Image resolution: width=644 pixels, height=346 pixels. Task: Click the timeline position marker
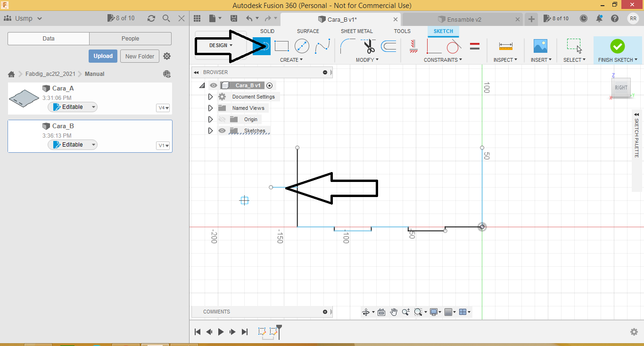[279, 331]
